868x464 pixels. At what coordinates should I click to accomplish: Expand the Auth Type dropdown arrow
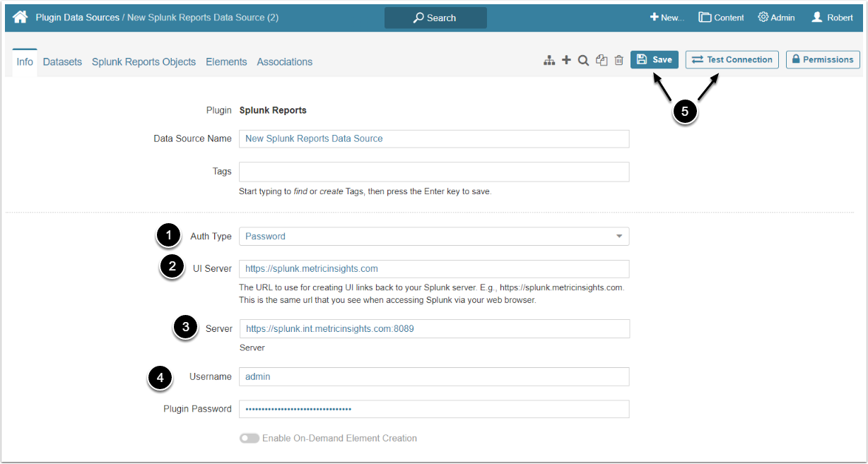coord(619,237)
